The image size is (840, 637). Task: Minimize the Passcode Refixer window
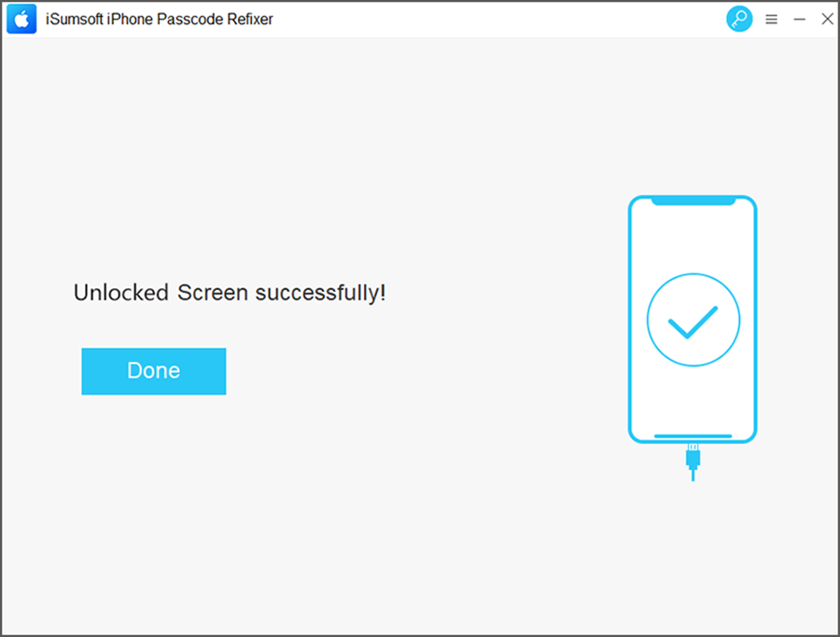coord(799,19)
